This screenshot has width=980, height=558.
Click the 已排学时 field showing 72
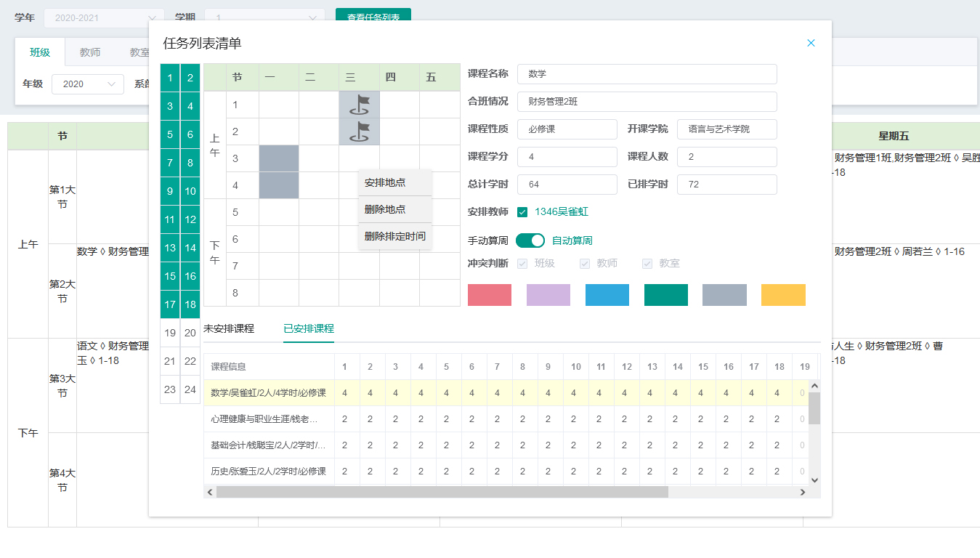pyautogui.click(x=727, y=185)
